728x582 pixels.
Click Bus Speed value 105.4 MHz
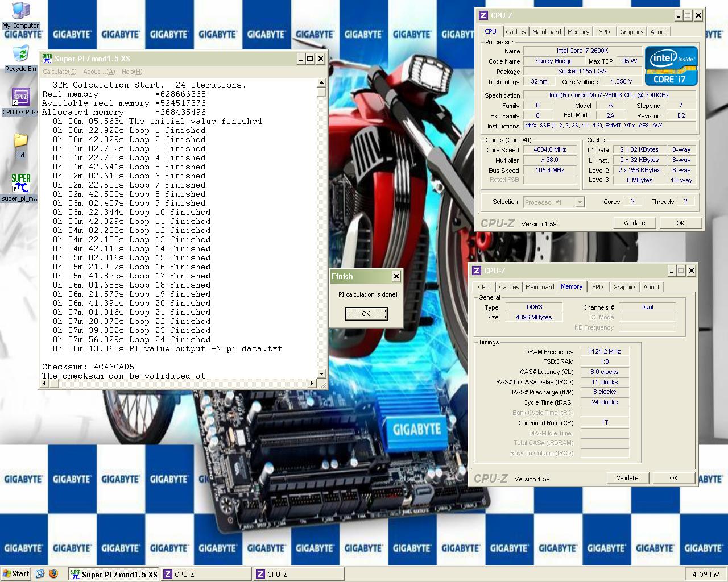[550, 171]
